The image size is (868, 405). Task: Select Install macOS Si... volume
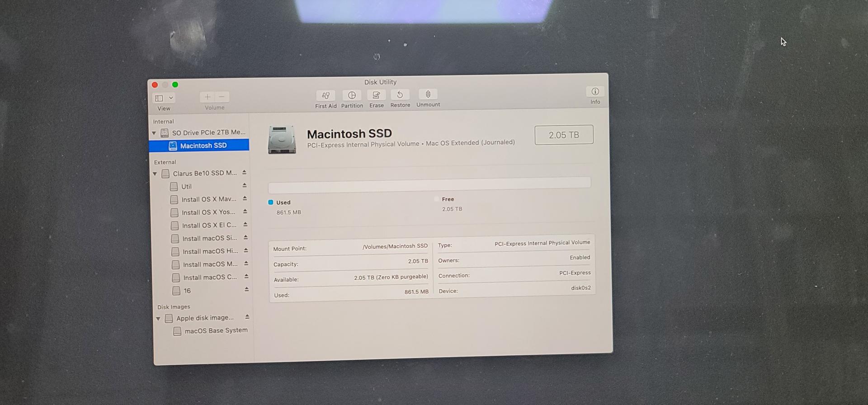tap(204, 238)
